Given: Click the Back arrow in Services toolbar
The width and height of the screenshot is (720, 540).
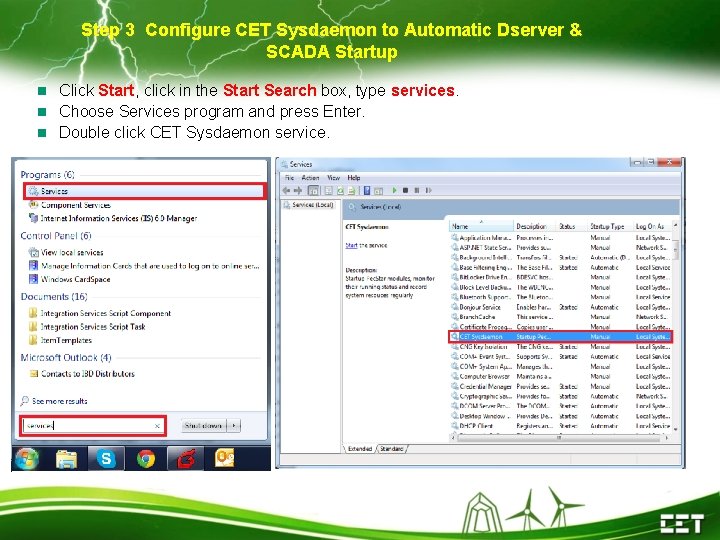Looking at the screenshot, I should (287, 190).
